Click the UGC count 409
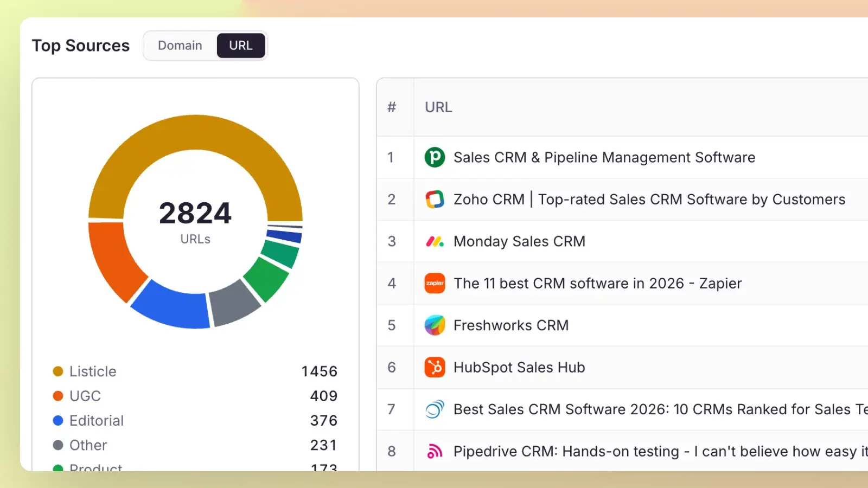Viewport: 868px width, 488px height. [x=324, y=396]
